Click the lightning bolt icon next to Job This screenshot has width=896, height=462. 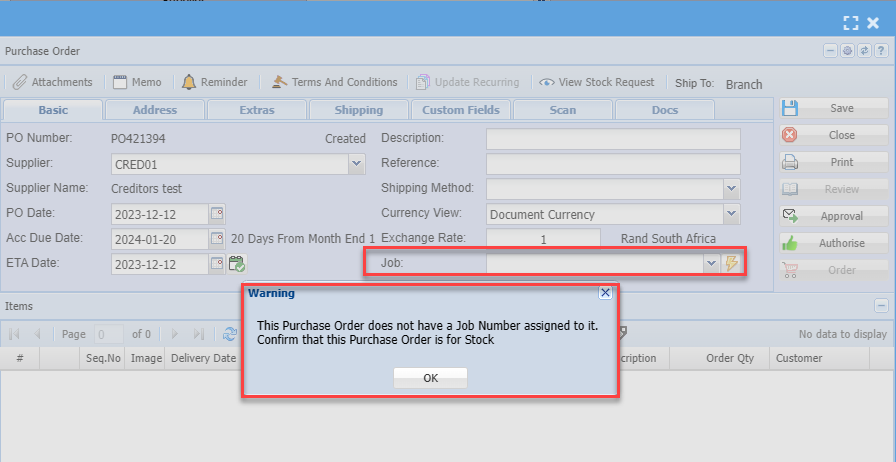[731, 264]
